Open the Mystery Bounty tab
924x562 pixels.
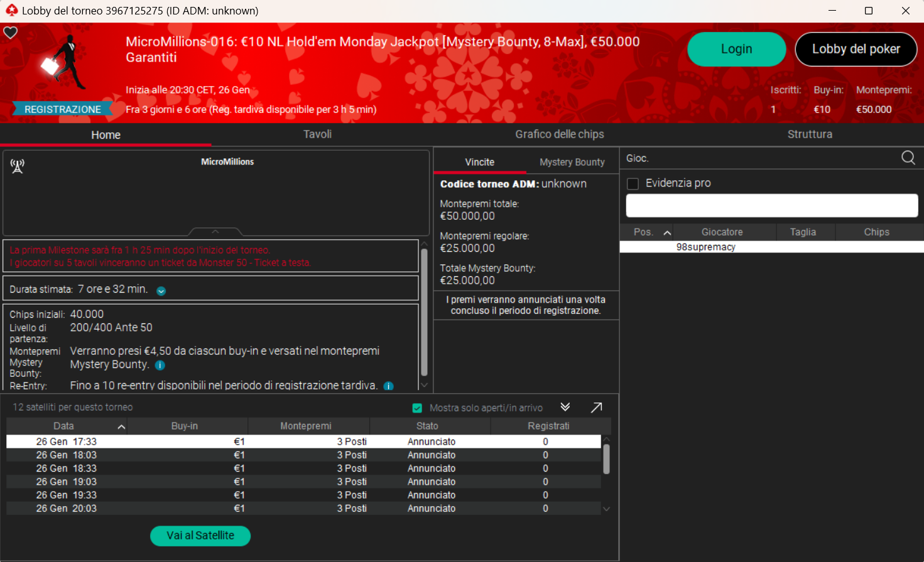coord(572,162)
